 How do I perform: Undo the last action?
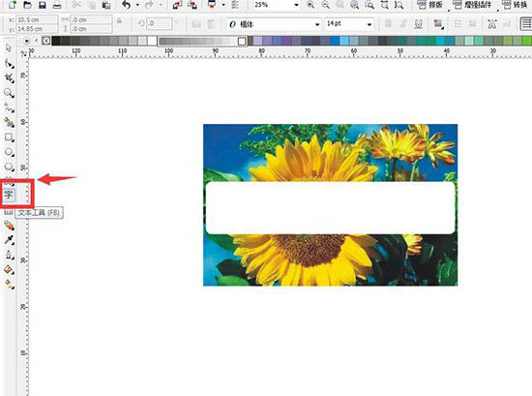click(127, 5)
